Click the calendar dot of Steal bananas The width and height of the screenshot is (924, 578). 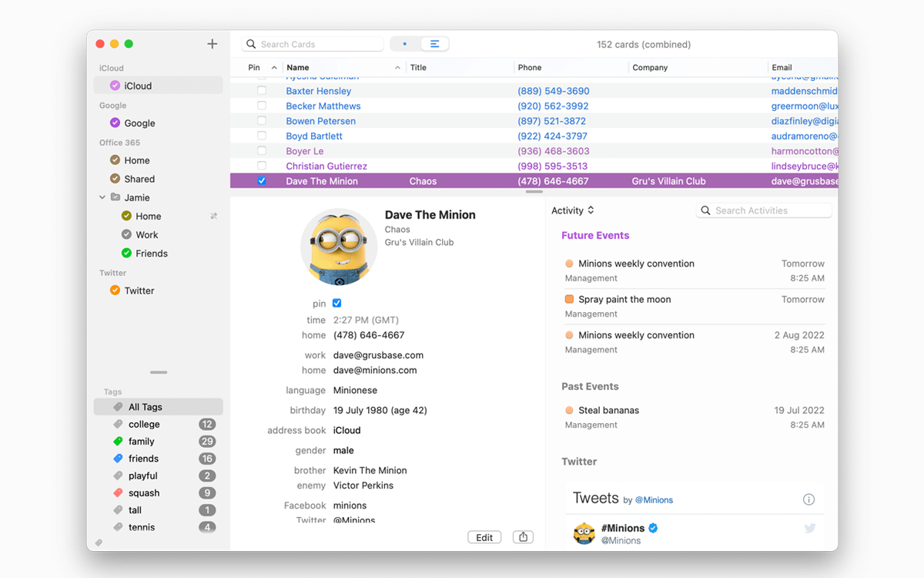click(x=569, y=410)
